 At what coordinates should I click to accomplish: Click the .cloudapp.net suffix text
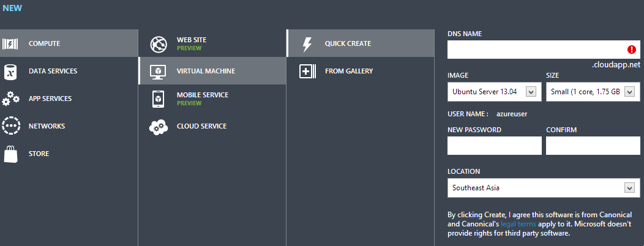(616, 64)
